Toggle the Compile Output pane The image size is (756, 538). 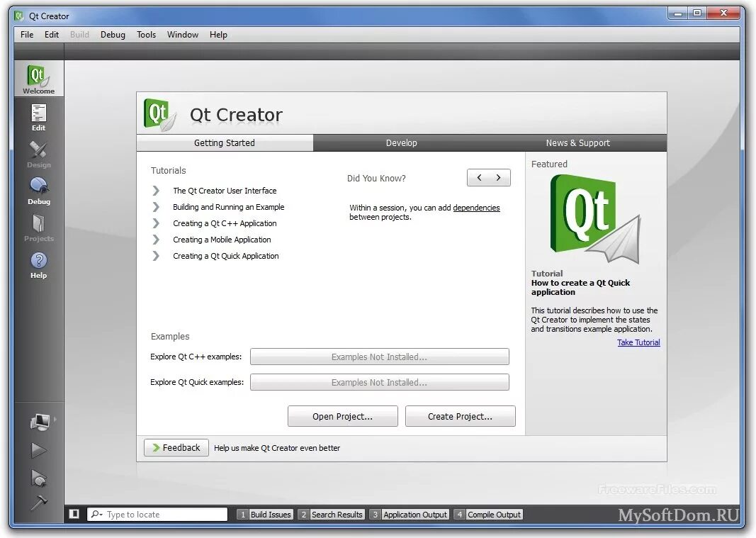click(488, 515)
